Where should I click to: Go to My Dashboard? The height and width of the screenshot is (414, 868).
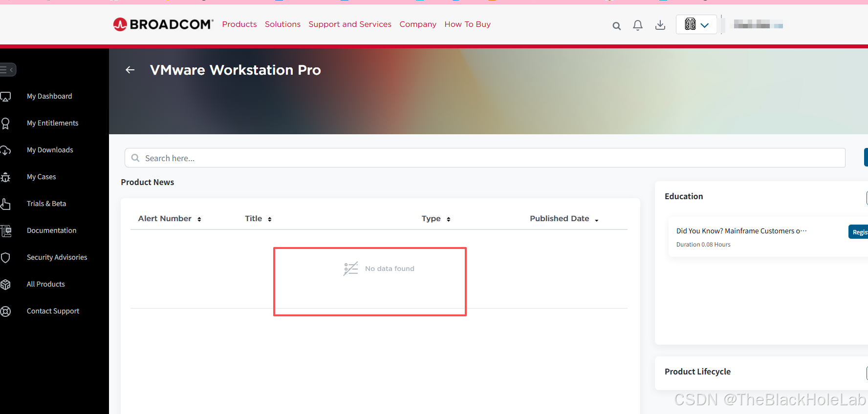click(x=49, y=96)
